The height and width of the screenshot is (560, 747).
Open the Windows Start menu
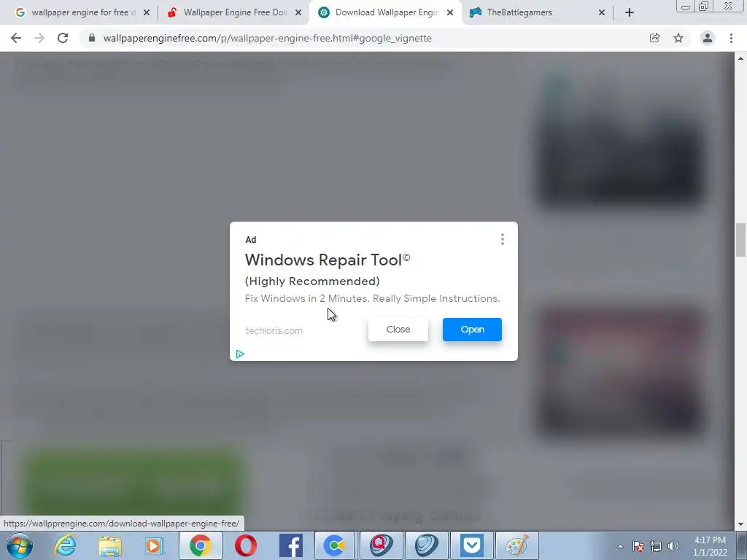[x=20, y=545]
